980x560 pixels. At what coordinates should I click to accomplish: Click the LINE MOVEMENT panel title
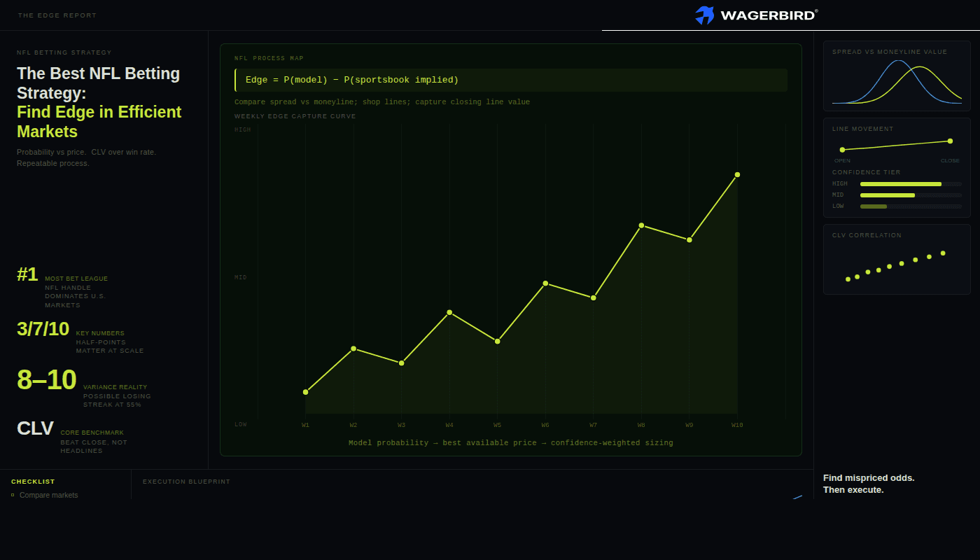pyautogui.click(x=863, y=129)
